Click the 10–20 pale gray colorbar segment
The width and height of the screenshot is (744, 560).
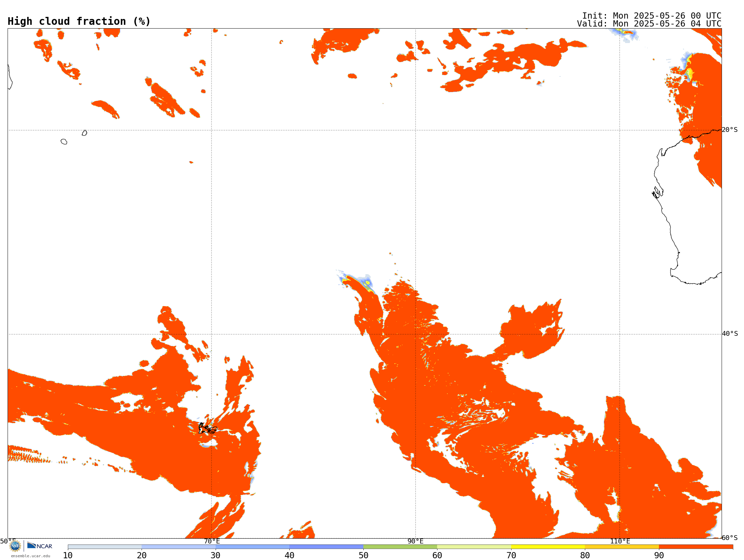point(105,547)
